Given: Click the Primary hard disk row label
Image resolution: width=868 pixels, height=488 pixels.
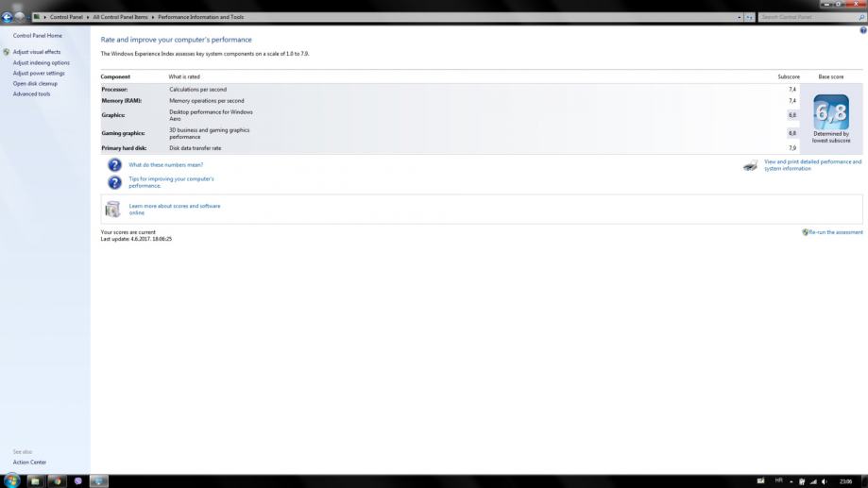Looking at the screenshot, I should [124, 148].
